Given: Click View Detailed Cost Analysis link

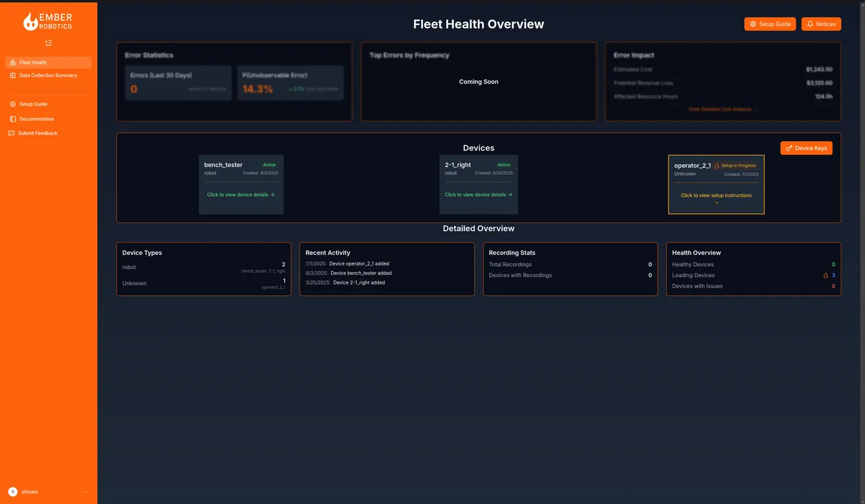Looking at the screenshot, I should coord(723,109).
